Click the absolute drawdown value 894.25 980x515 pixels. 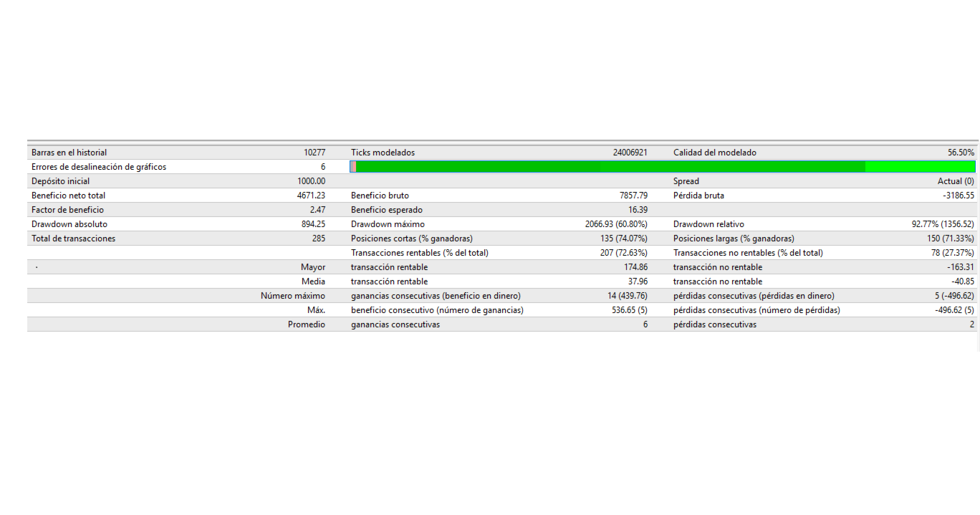pyautogui.click(x=313, y=224)
